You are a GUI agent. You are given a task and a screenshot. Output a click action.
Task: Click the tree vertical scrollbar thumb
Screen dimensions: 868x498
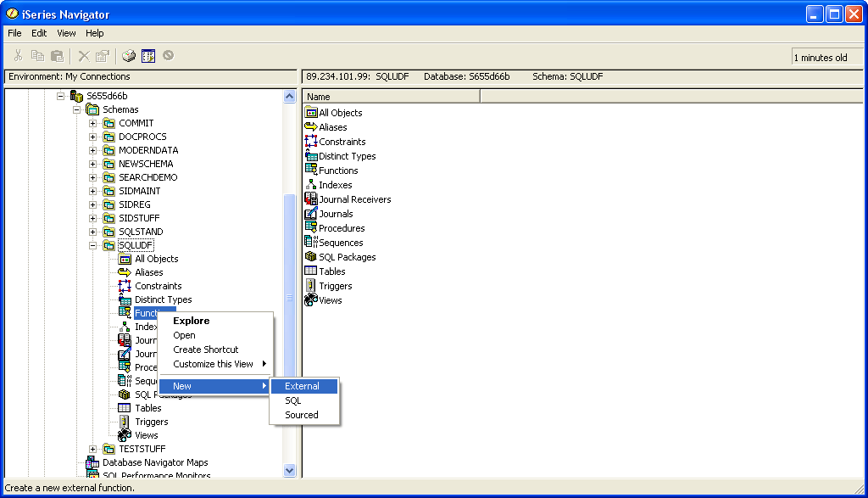pos(290,298)
